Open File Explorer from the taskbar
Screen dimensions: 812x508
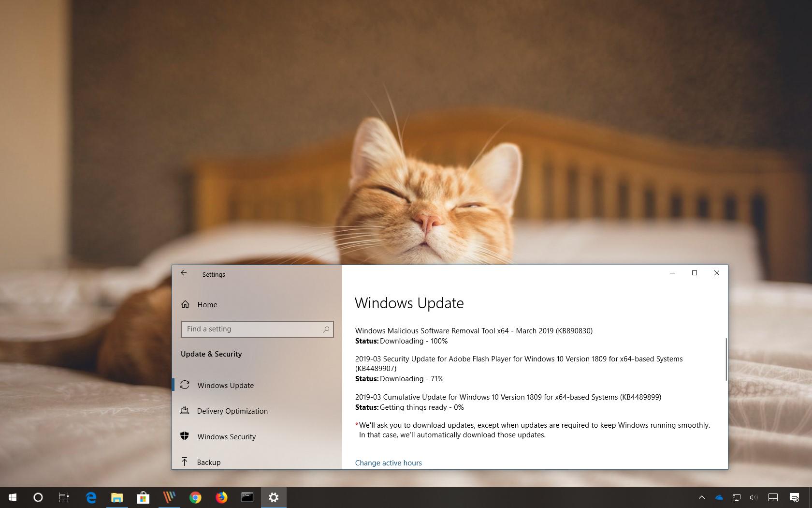pyautogui.click(x=117, y=497)
